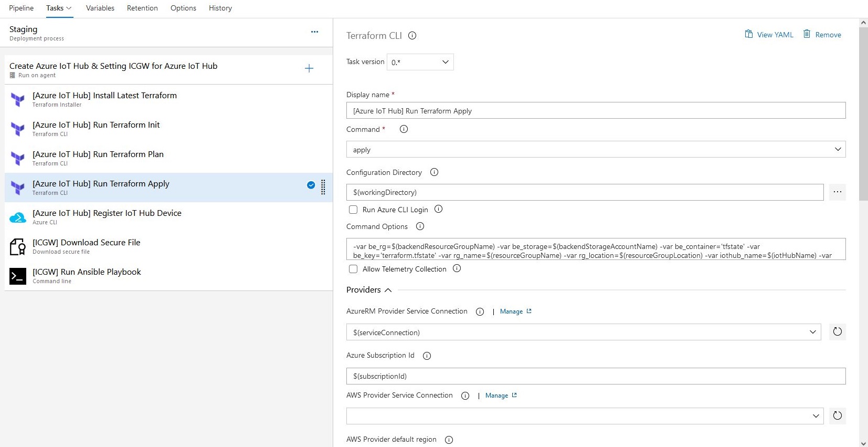868x447 pixels.
Task: Open the Staging ellipsis menu
Action: [314, 32]
